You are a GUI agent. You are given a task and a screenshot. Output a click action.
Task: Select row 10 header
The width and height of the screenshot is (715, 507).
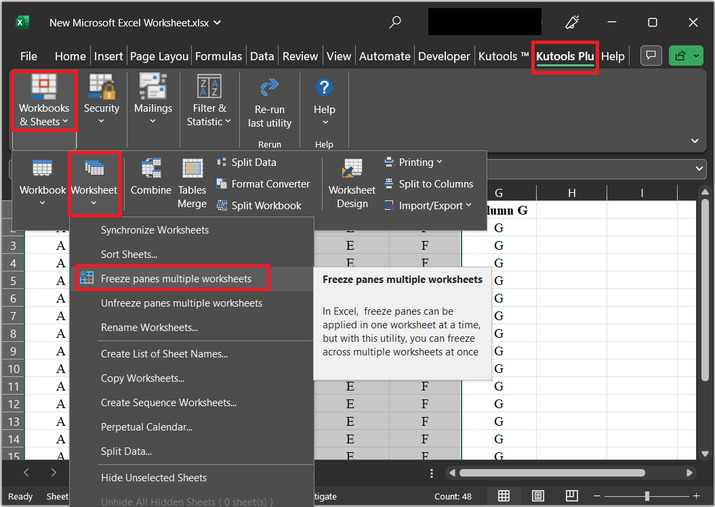tap(13, 368)
